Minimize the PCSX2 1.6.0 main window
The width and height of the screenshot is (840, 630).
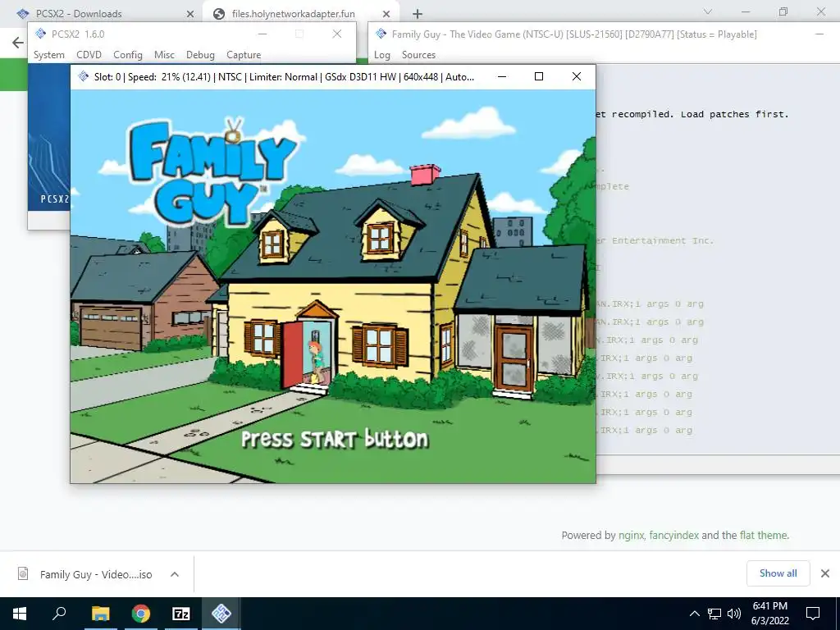point(262,34)
